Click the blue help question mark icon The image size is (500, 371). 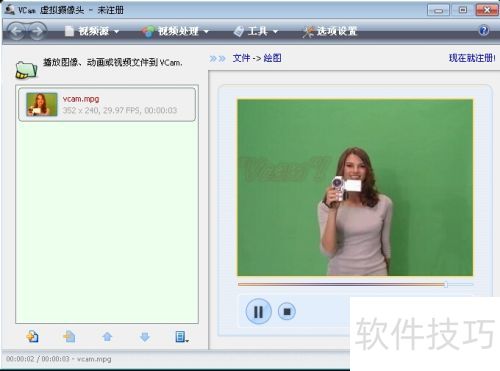(484, 31)
